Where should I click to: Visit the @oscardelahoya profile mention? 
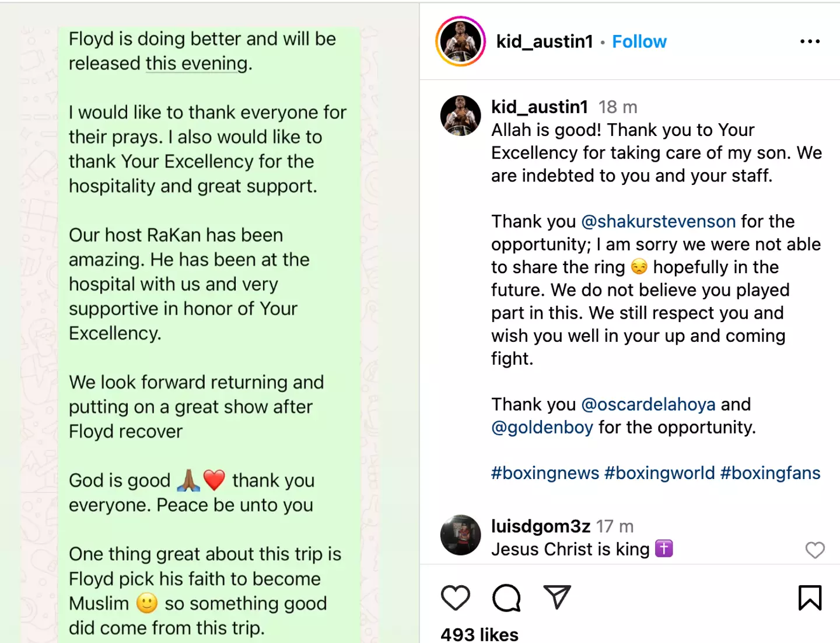(648, 404)
